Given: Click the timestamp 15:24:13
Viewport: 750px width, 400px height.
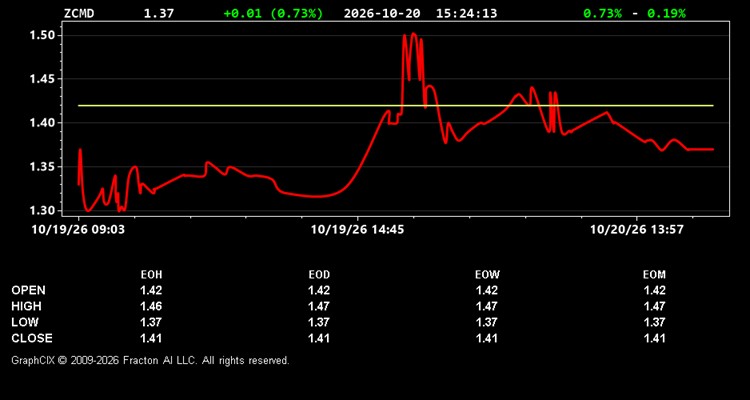Looking at the screenshot, I should pyautogui.click(x=466, y=13).
